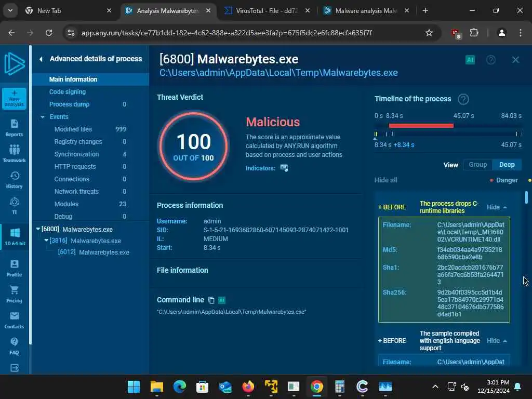Switch timeline view to Deep
Image resolution: width=532 pixels, height=399 pixels.
(x=507, y=165)
